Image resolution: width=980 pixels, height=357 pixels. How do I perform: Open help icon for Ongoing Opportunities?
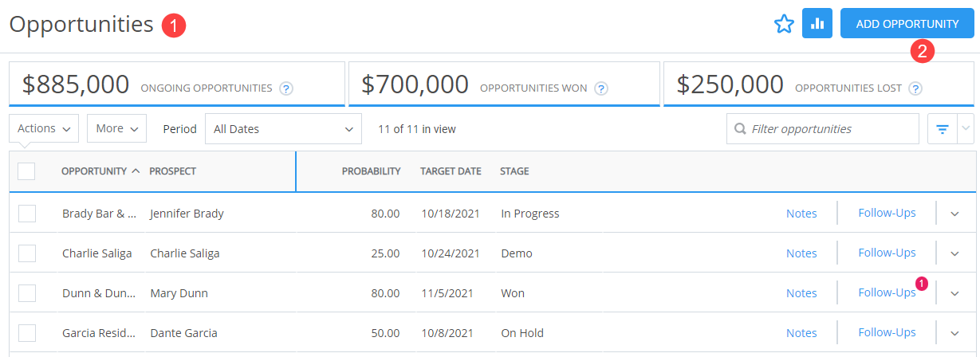click(x=286, y=88)
